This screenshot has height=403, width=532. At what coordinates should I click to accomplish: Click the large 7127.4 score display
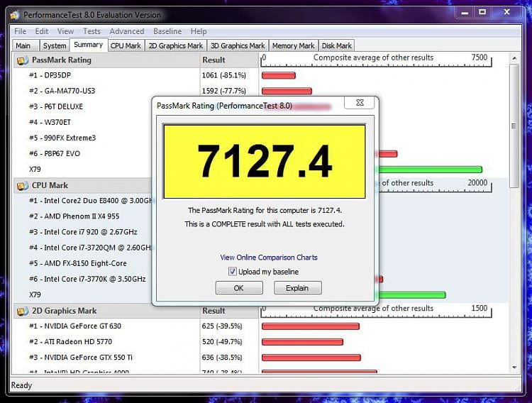pos(265,161)
